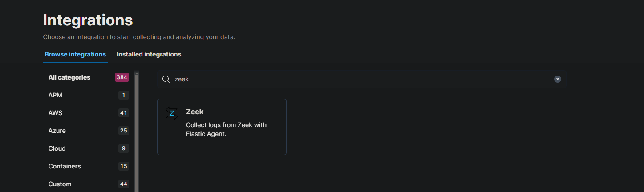The height and width of the screenshot is (192, 644).
Task: Click the Azure count badge 25
Action: click(123, 131)
